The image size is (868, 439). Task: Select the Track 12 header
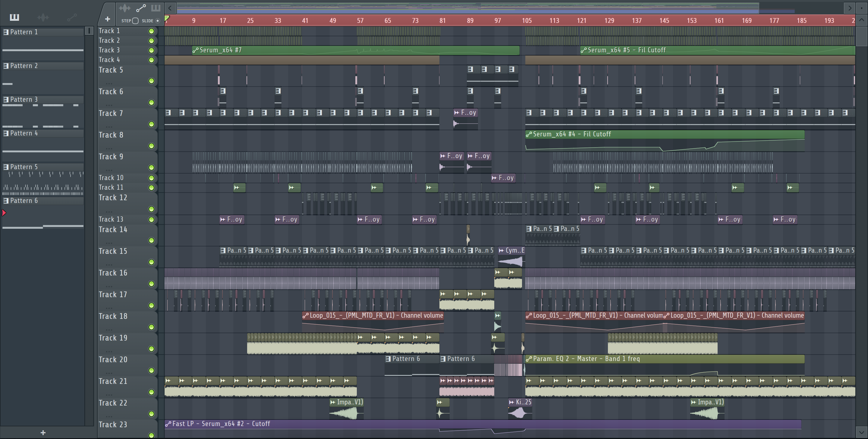(128, 203)
